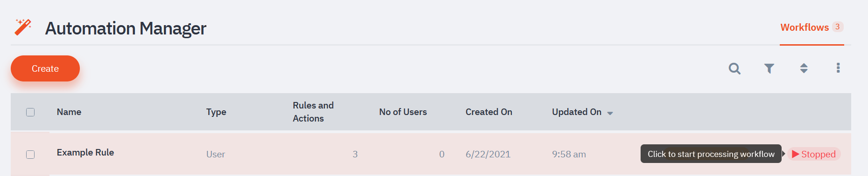868x176 pixels.
Task: Open the search magnifier icon
Action: point(734,68)
